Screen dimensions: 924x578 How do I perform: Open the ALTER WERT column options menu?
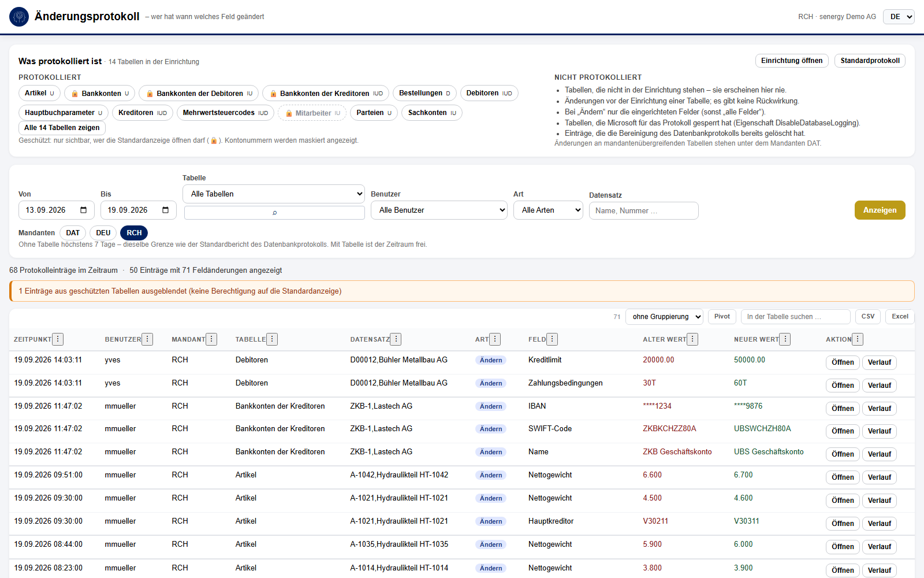coord(692,339)
